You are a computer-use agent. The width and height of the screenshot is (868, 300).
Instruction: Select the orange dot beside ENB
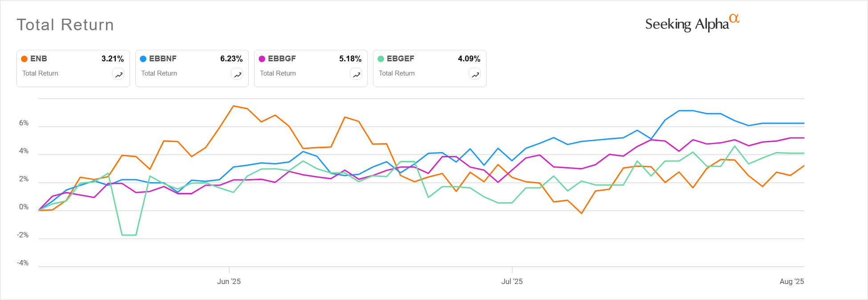tap(24, 58)
